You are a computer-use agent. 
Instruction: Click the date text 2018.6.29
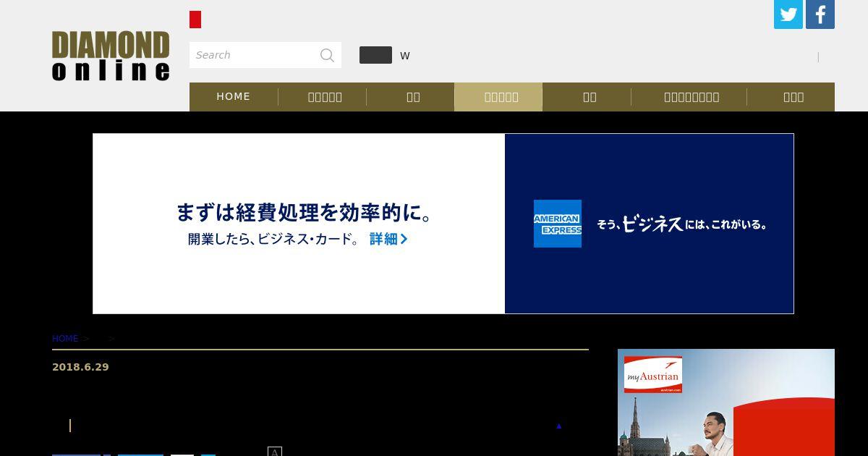click(80, 367)
